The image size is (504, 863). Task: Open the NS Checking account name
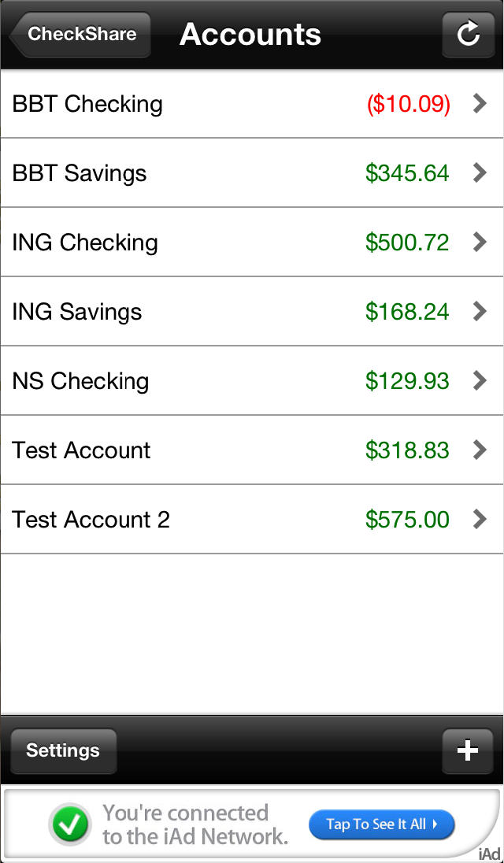80,381
